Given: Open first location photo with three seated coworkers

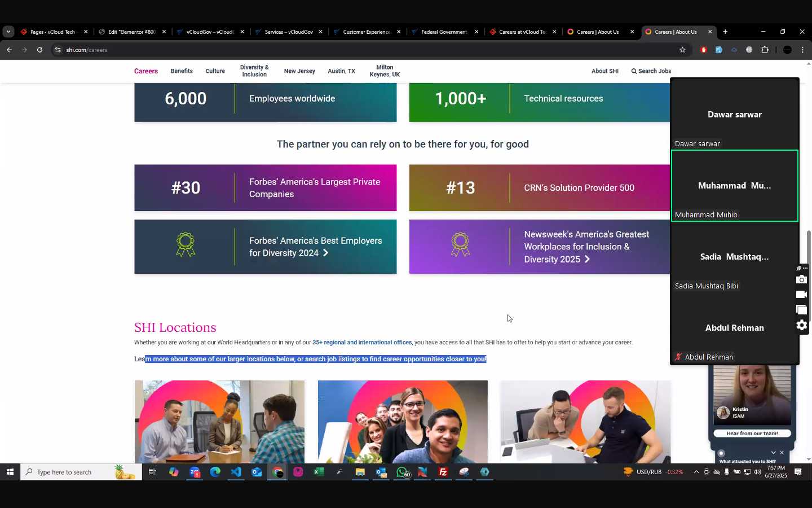Looking at the screenshot, I should click(x=219, y=422).
